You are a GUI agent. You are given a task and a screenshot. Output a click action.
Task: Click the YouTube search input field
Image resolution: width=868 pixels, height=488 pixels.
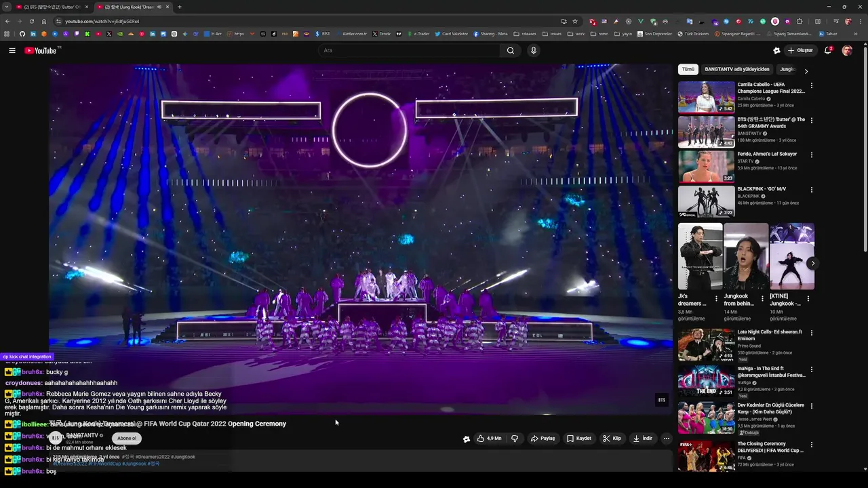409,50
